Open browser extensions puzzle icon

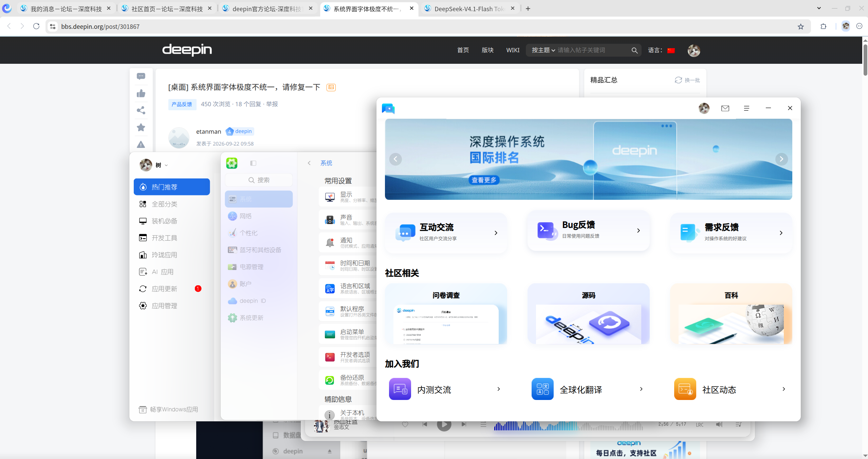(x=823, y=26)
